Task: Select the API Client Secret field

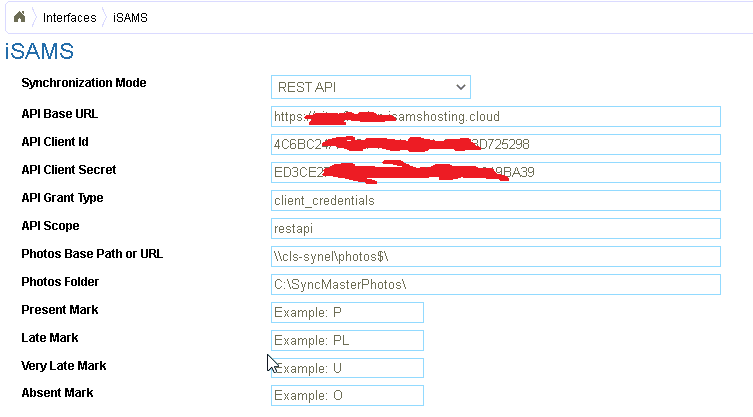Action: point(496,172)
